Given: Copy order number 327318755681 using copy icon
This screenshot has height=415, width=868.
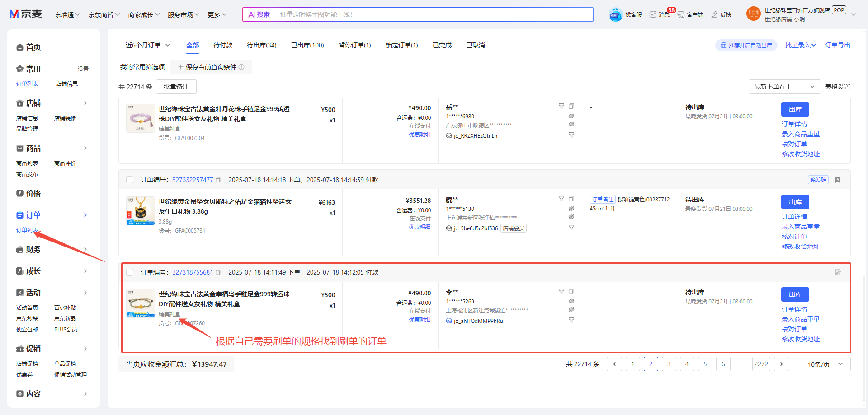Looking at the screenshot, I should pos(218,272).
